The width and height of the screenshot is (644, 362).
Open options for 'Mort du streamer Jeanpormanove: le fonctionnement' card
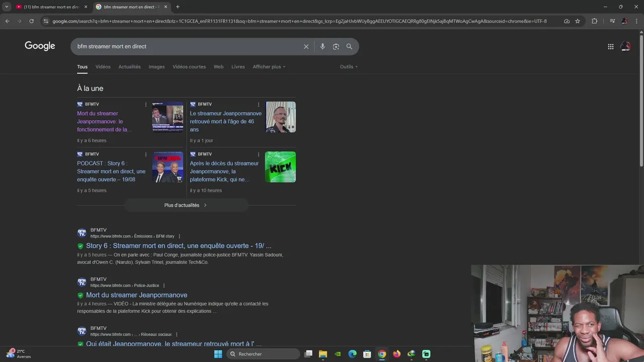click(146, 105)
